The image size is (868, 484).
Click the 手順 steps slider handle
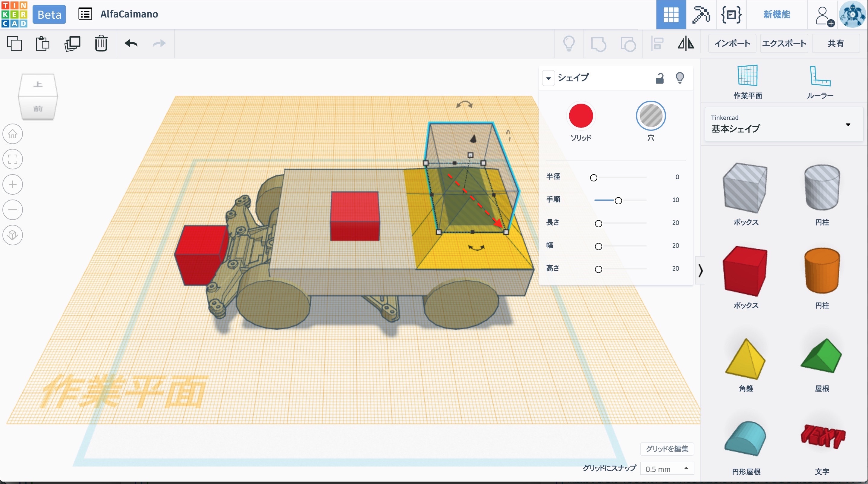pyautogui.click(x=618, y=200)
